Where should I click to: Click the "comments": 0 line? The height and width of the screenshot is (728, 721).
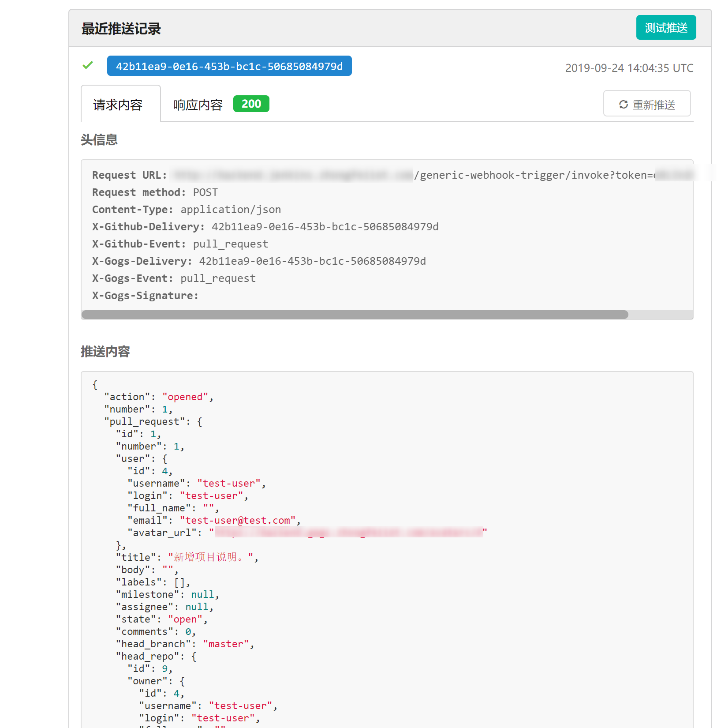[156, 632]
